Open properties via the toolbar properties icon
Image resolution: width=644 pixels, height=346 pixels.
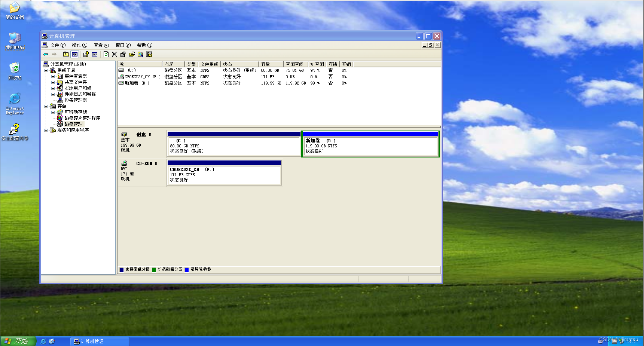(x=123, y=54)
